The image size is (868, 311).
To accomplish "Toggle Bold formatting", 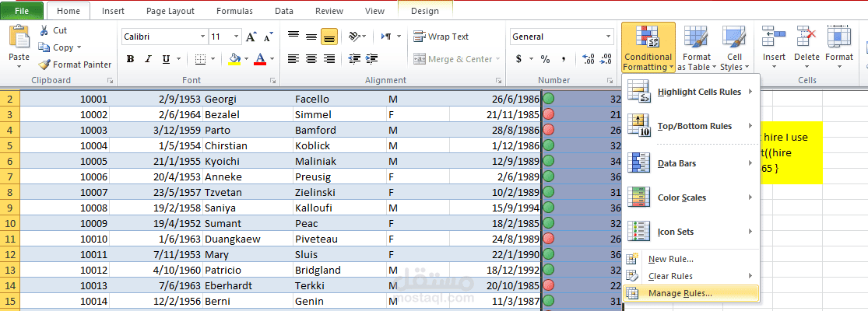I will pyautogui.click(x=130, y=59).
